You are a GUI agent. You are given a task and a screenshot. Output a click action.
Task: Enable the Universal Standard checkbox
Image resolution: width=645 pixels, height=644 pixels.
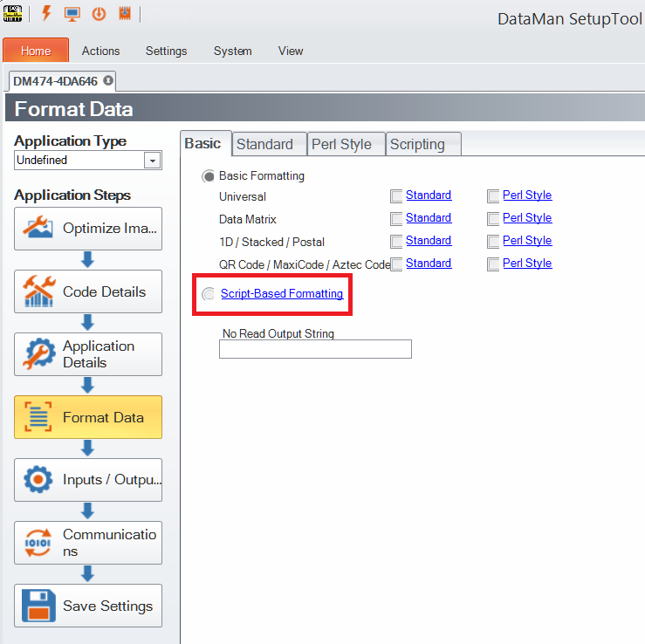[x=397, y=195]
